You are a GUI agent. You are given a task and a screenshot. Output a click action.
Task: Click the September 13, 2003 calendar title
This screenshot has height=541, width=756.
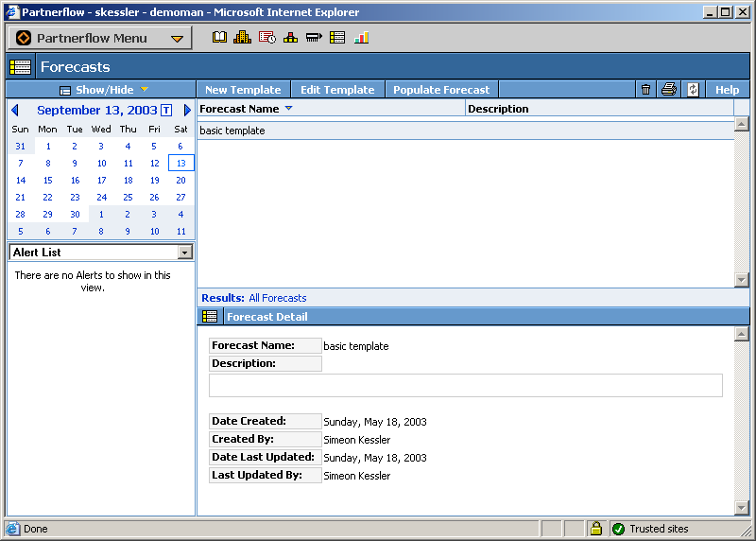pyautogui.click(x=97, y=110)
